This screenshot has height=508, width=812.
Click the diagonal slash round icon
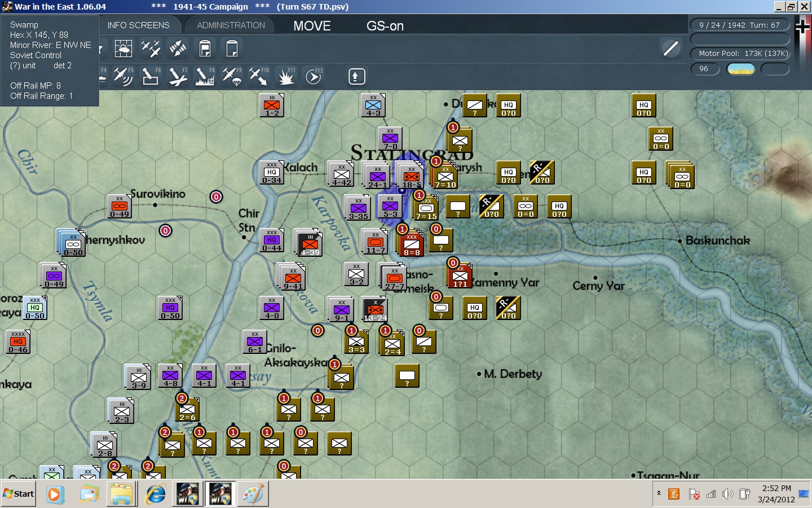coord(671,49)
